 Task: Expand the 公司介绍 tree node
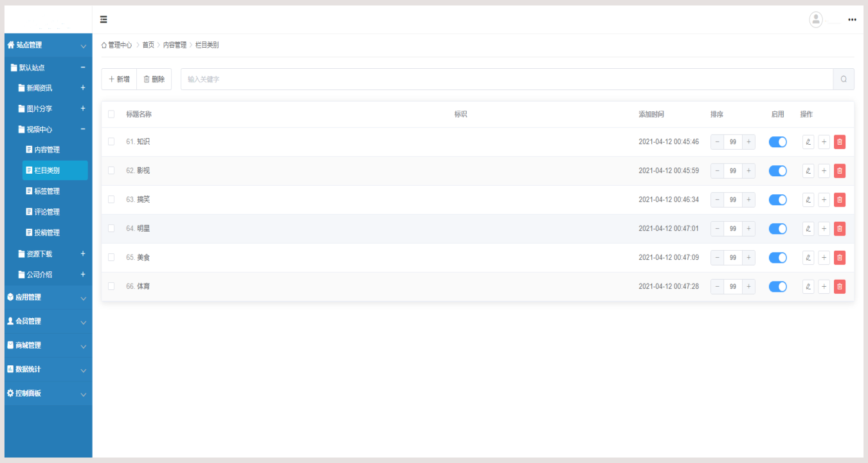83,275
